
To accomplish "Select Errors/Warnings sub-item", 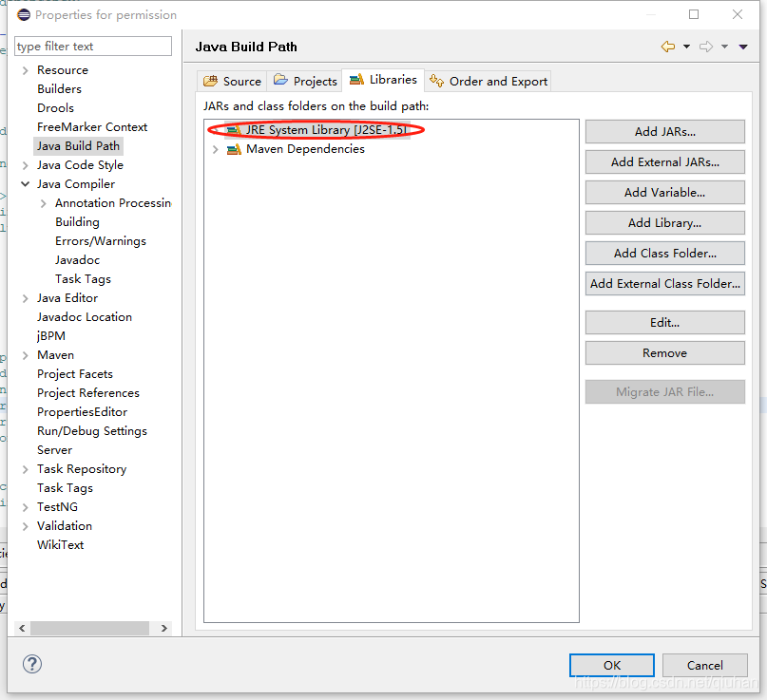I will tap(101, 241).
